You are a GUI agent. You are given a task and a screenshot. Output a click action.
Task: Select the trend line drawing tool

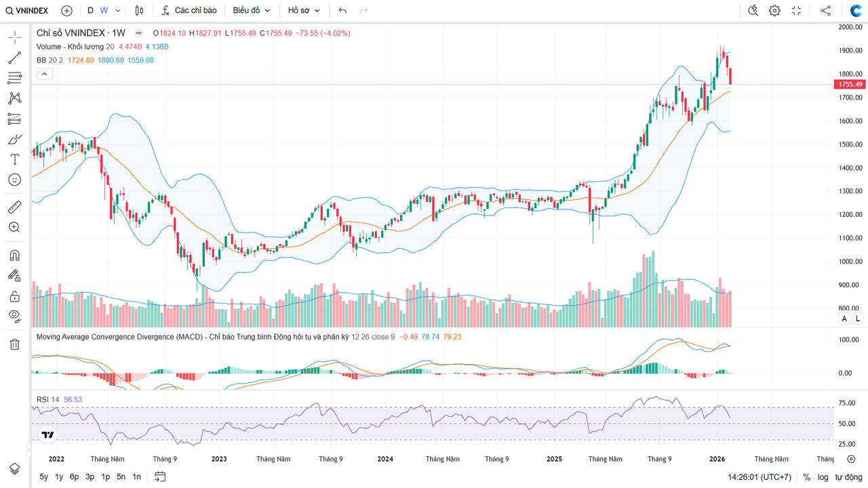point(14,58)
